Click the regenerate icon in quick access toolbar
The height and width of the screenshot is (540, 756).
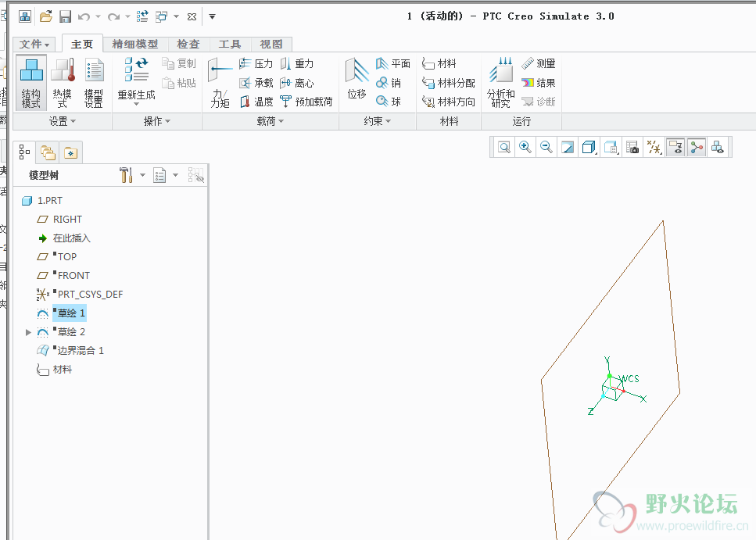[x=142, y=16]
